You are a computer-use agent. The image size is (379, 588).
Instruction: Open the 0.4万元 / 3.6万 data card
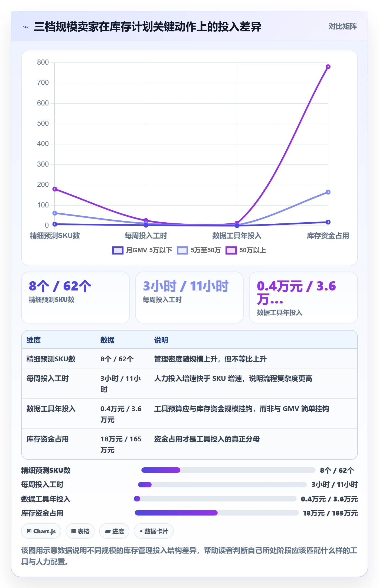pyautogui.click(x=303, y=297)
